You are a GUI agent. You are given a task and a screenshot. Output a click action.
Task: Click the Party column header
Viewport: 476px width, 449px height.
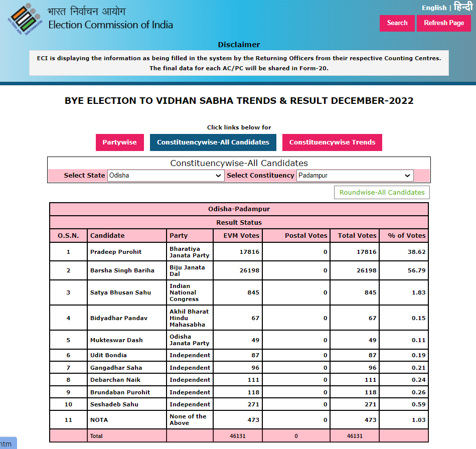click(179, 236)
